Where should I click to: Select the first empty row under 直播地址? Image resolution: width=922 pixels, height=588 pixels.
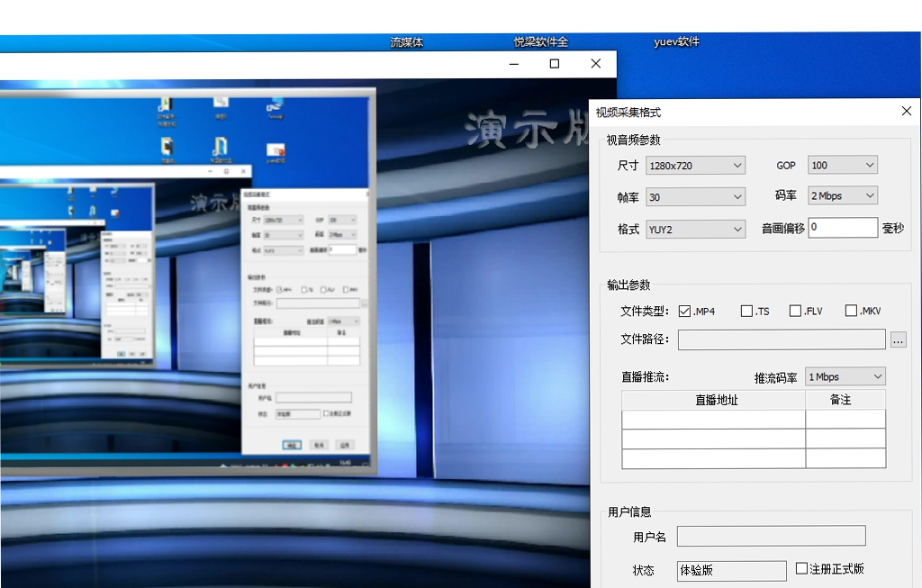pos(712,419)
